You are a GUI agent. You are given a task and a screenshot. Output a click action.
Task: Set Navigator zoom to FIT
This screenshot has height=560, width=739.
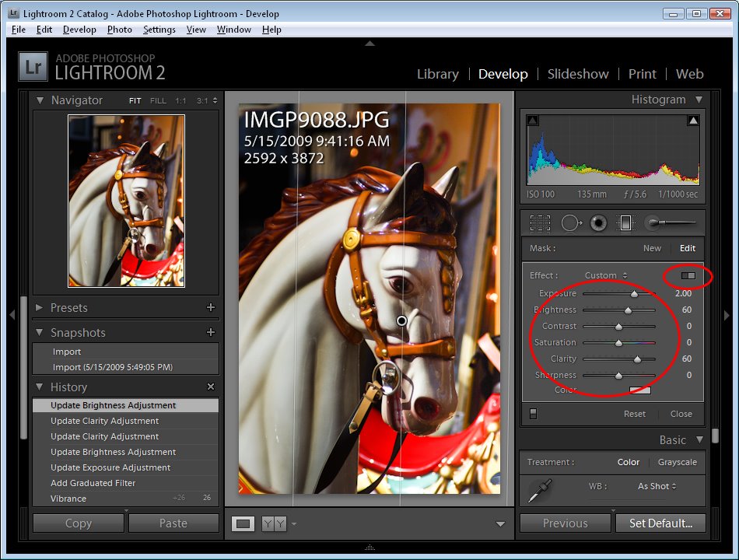coord(135,101)
